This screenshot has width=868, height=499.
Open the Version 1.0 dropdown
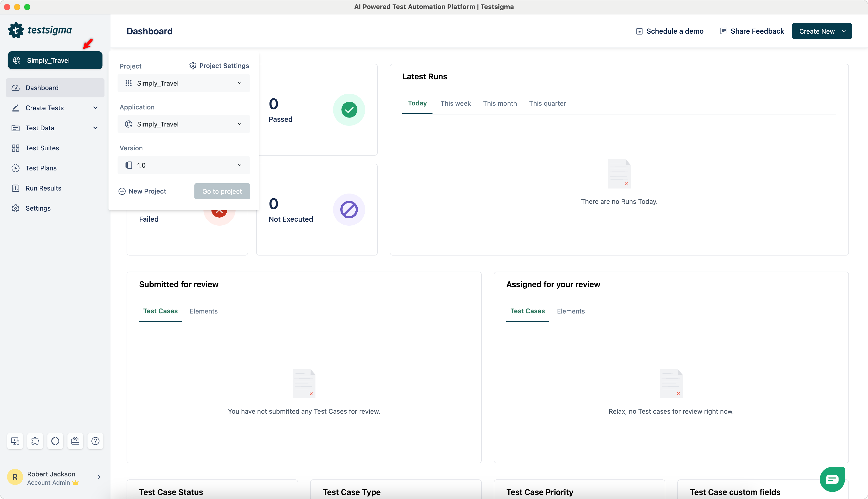[x=184, y=165]
